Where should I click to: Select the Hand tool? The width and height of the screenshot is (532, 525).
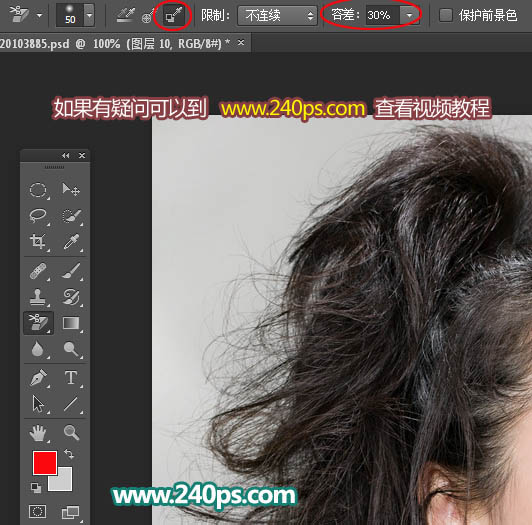tap(38, 433)
